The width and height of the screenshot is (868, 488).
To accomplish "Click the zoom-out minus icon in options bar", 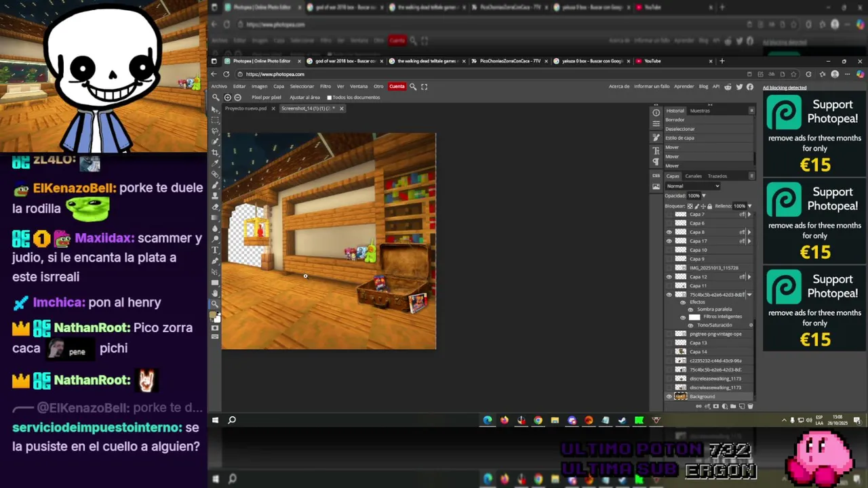I will tap(237, 98).
